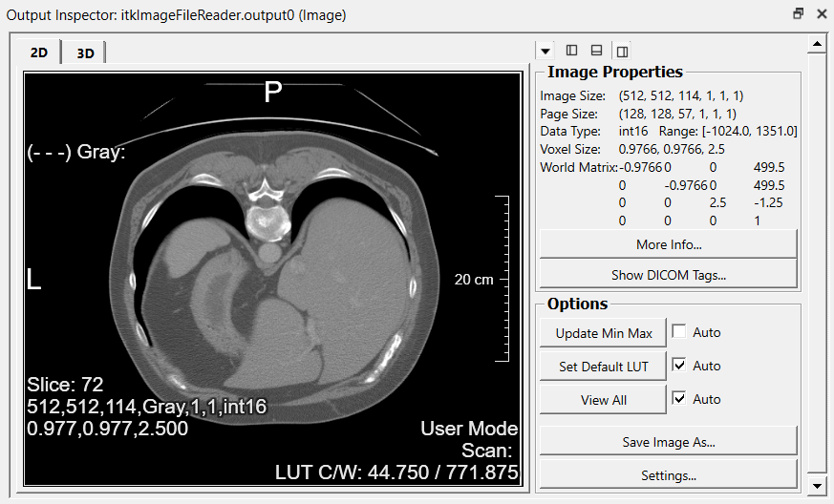Viewport: 834px width, 504px height.
Task: Switch to the 3D tab
Action: point(85,53)
